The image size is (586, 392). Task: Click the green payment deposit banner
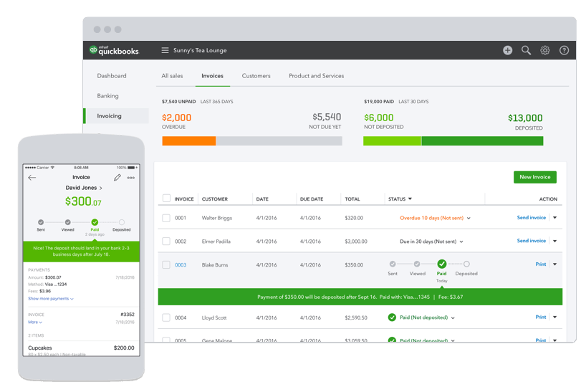click(360, 297)
